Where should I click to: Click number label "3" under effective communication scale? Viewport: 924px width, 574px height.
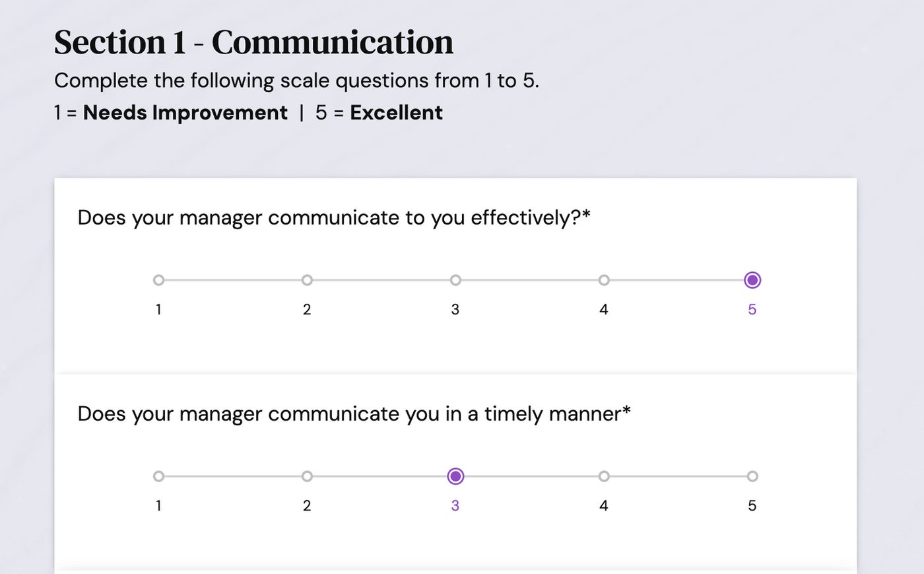point(455,309)
